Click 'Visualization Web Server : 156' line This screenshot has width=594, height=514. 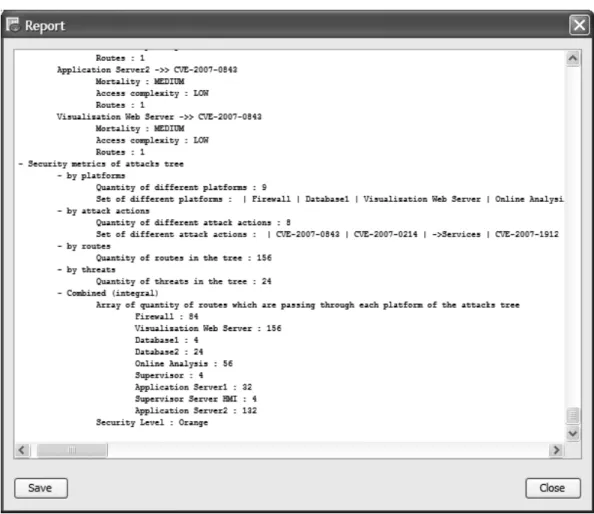pos(208,328)
